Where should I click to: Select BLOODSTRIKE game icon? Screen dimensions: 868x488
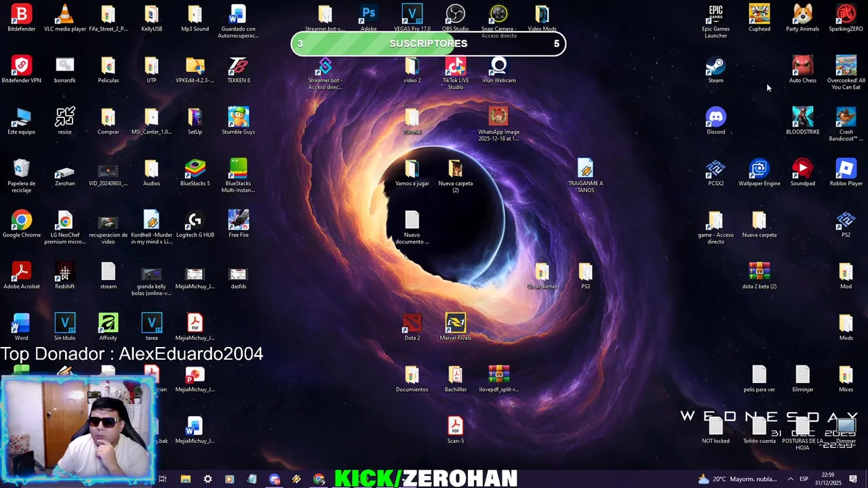pos(803,121)
